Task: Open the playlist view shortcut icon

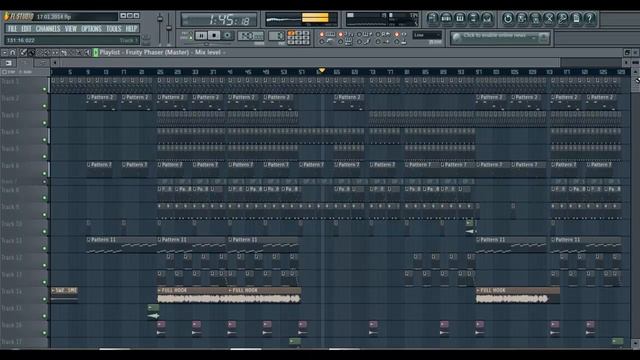Action: coord(432,18)
